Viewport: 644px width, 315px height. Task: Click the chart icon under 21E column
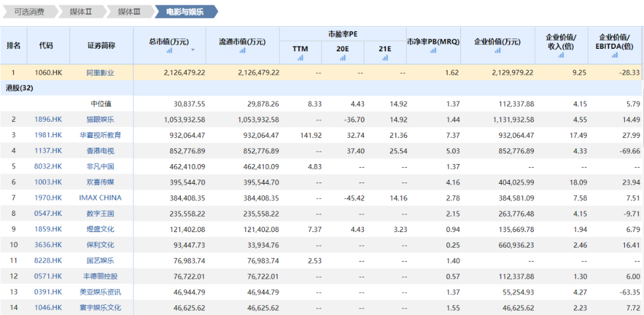(x=385, y=58)
